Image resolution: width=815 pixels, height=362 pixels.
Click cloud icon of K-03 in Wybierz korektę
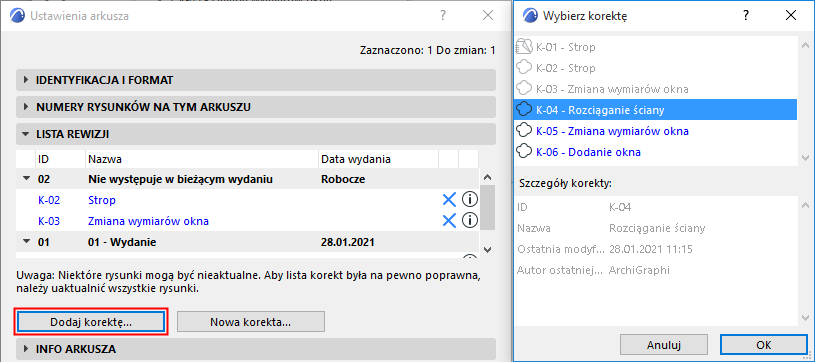pos(524,89)
